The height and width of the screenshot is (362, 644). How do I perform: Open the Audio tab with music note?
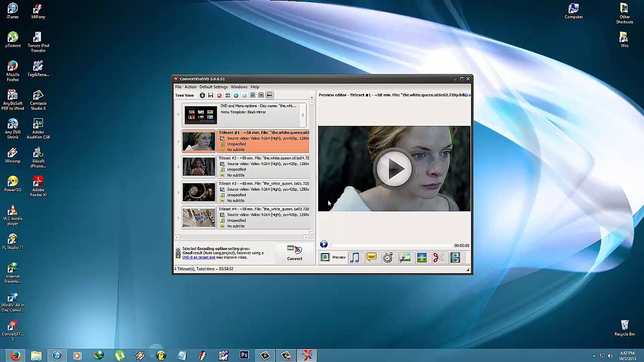[355, 257]
